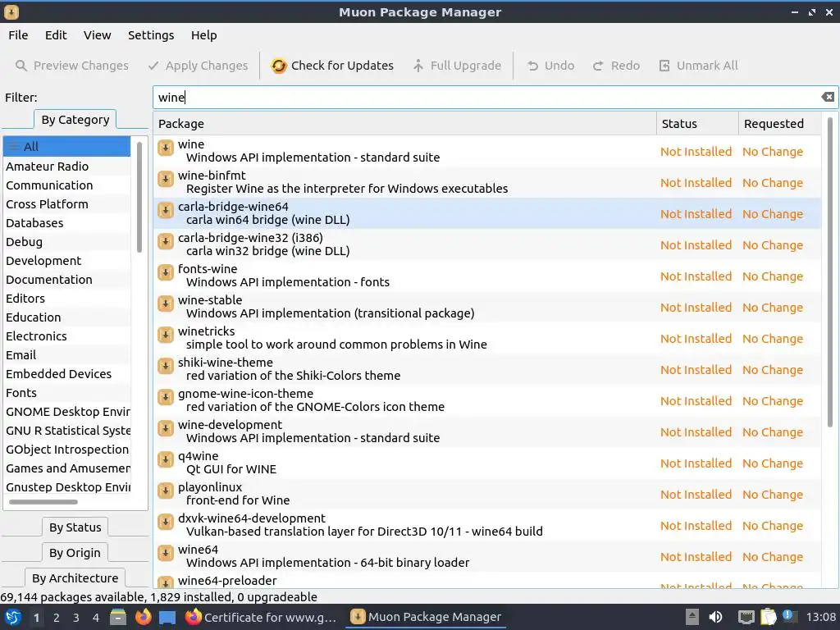The height and width of the screenshot is (630, 840).
Task: Open Certificate for www.g... taskbar window
Action: (x=261, y=617)
